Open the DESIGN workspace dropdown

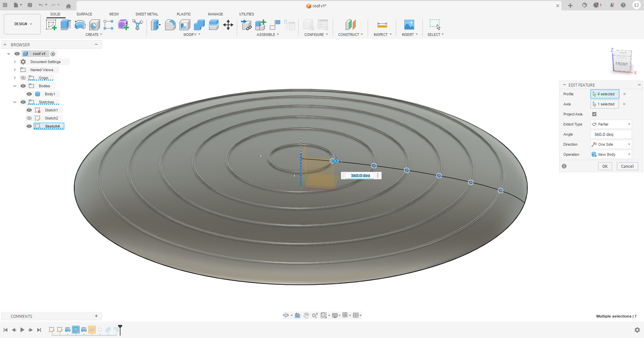point(22,24)
